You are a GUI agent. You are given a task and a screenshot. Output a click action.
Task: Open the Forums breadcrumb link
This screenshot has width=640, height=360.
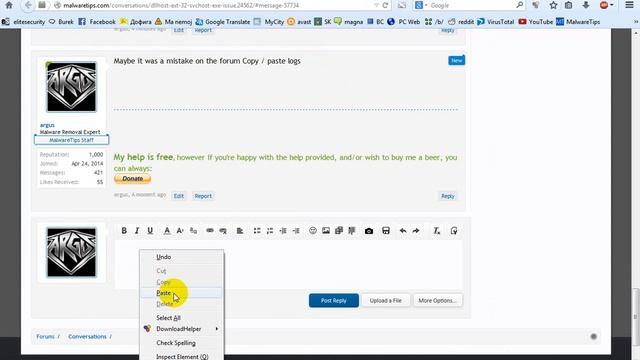tap(45, 336)
